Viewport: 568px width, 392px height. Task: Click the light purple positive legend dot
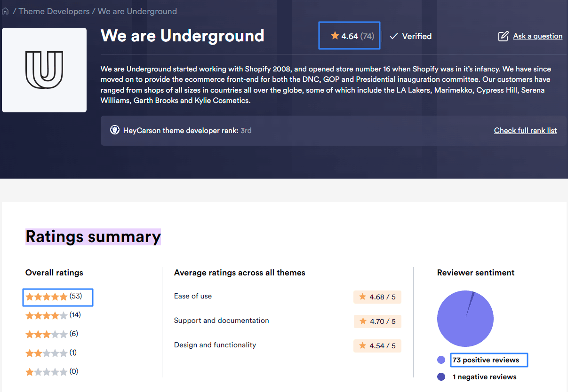(x=441, y=360)
